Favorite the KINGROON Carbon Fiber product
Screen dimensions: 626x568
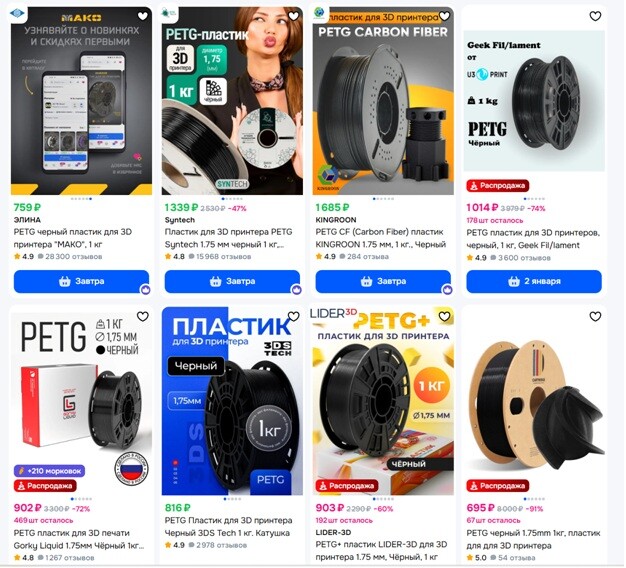coord(444,16)
